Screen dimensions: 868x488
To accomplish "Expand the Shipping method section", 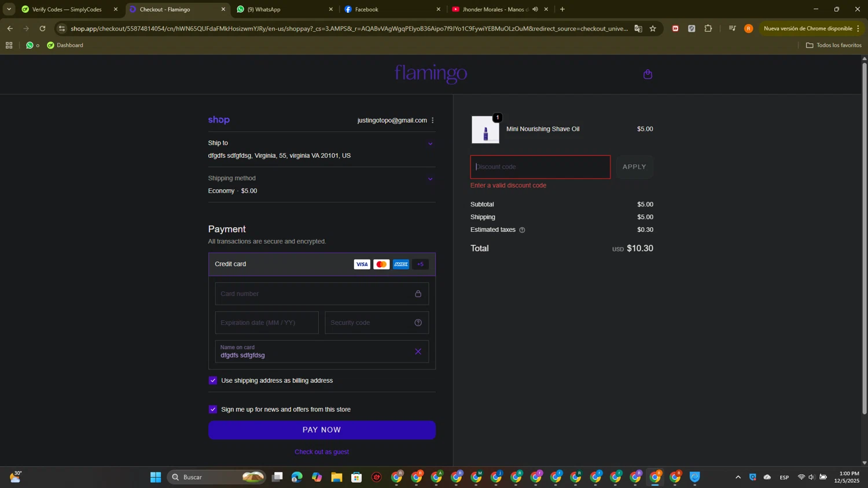I will coord(430,179).
